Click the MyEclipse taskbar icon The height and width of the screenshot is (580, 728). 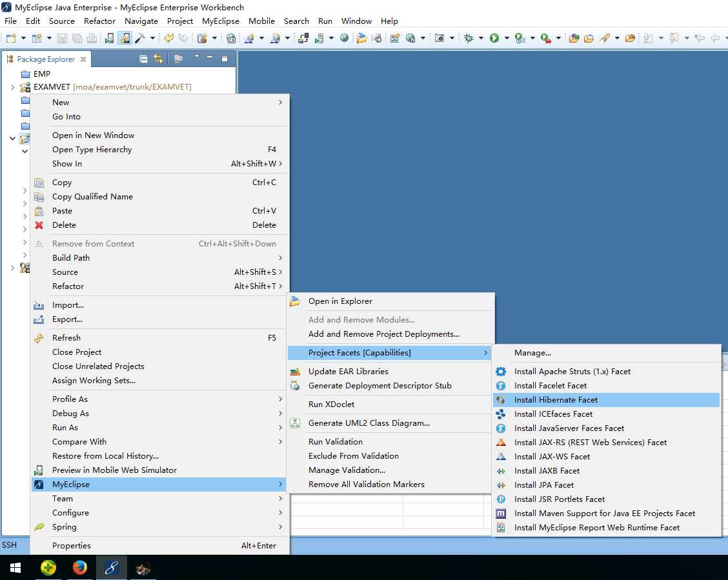(111, 568)
